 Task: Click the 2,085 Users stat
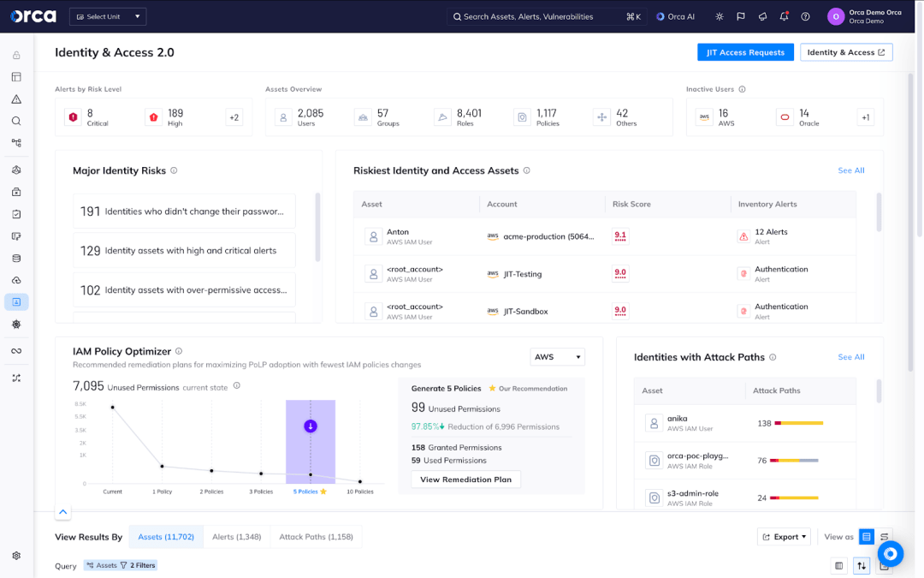pos(299,117)
